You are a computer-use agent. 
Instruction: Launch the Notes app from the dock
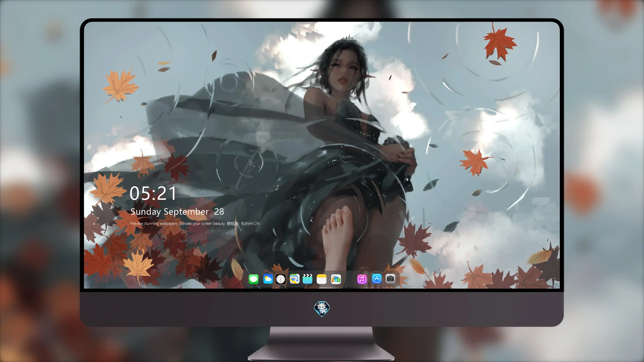pyautogui.click(x=321, y=279)
